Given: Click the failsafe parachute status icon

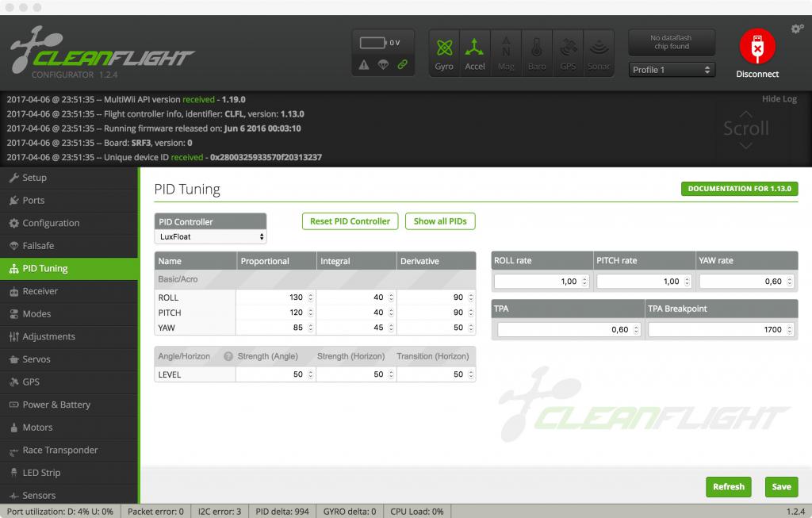Looking at the screenshot, I should click(x=383, y=65).
